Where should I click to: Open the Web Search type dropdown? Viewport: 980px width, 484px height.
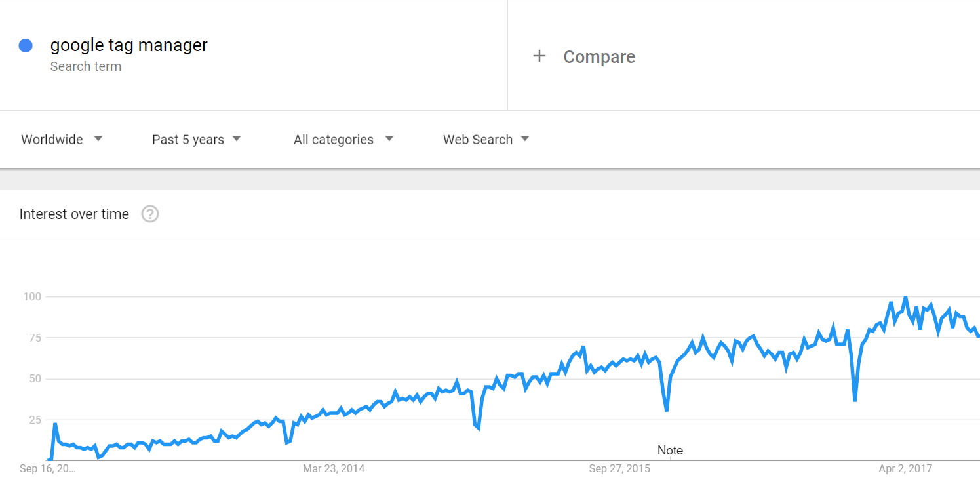coord(486,139)
